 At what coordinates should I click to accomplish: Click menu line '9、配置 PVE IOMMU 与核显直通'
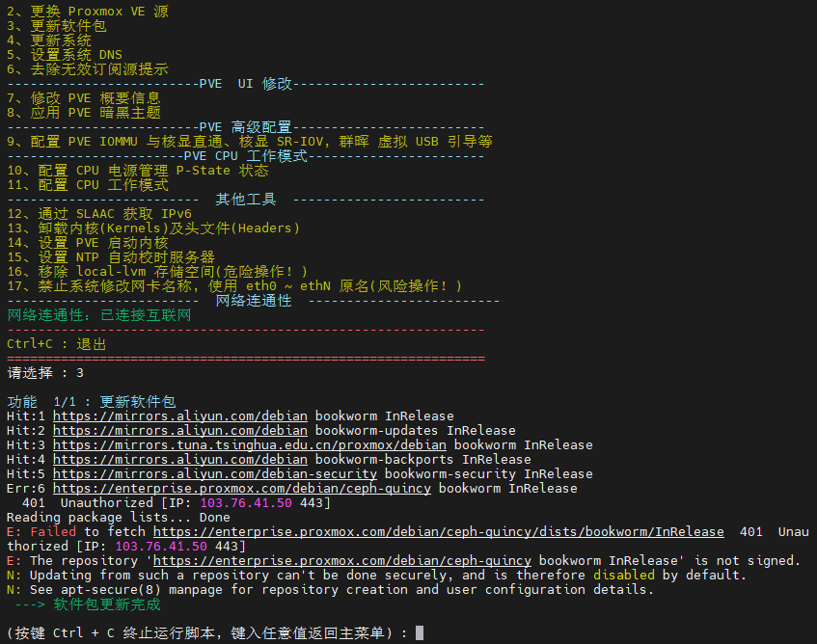pyautogui.click(x=250, y=142)
